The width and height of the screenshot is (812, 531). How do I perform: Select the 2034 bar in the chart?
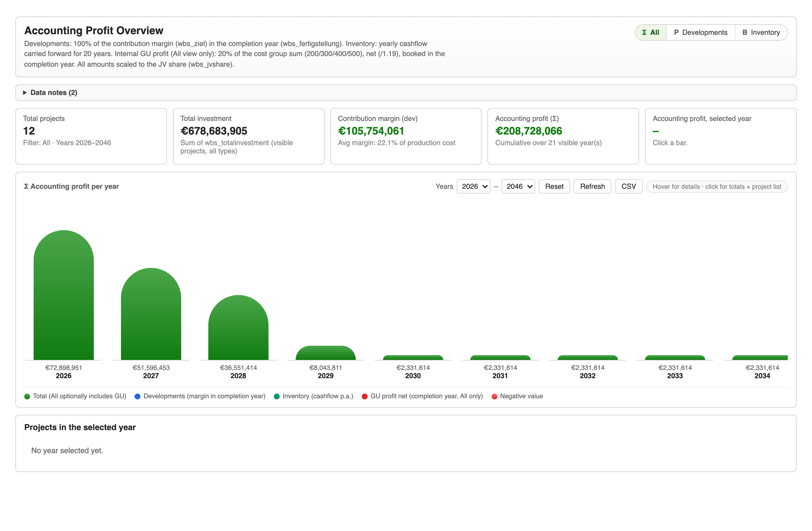pyautogui.click(x=760, y=358)
